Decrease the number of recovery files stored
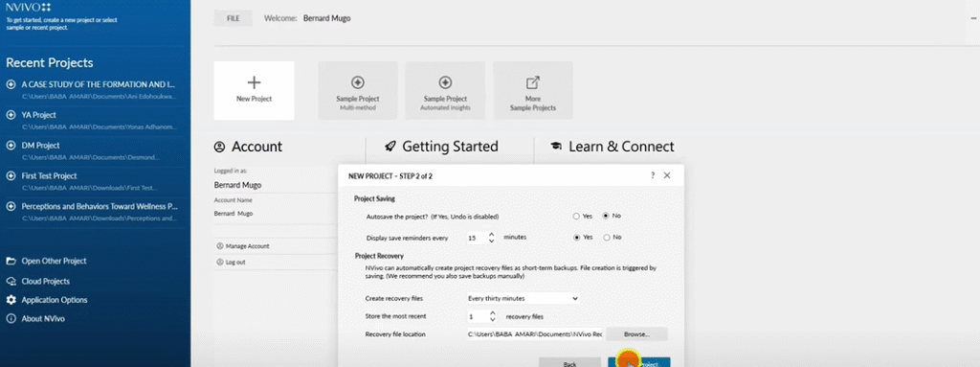Viewport: 980px width, 367px height. click(x=492, y=320)
